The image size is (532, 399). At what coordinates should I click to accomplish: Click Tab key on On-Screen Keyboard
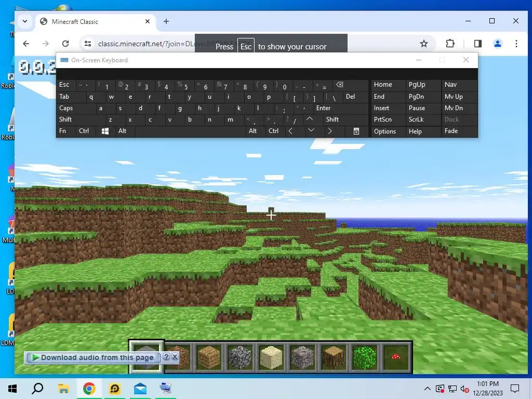[x=71, y=97]
